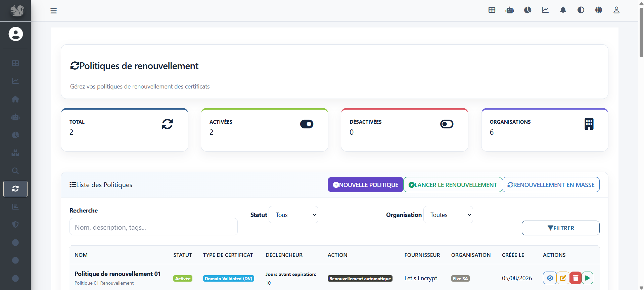Click the Statut column header

[183, 255]
